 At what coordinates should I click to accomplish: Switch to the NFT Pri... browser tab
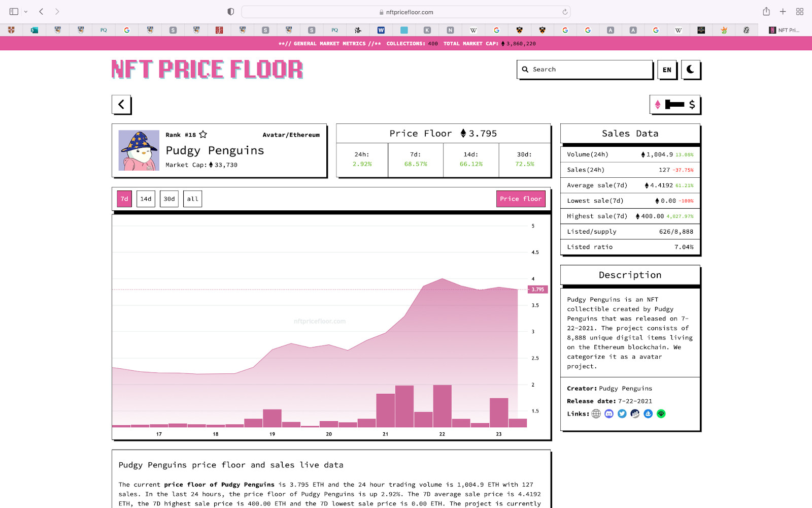pyautogui.click(x=785, y=30)
